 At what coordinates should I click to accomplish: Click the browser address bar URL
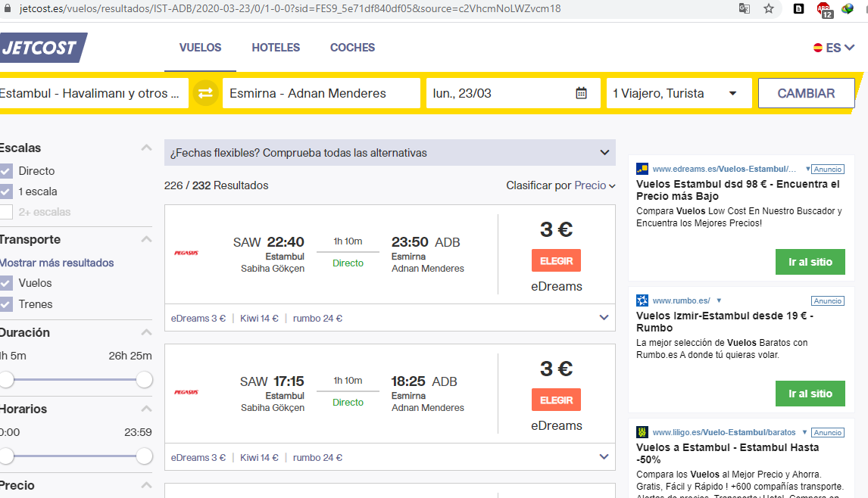pyautogui.click(x=290, y=8)
